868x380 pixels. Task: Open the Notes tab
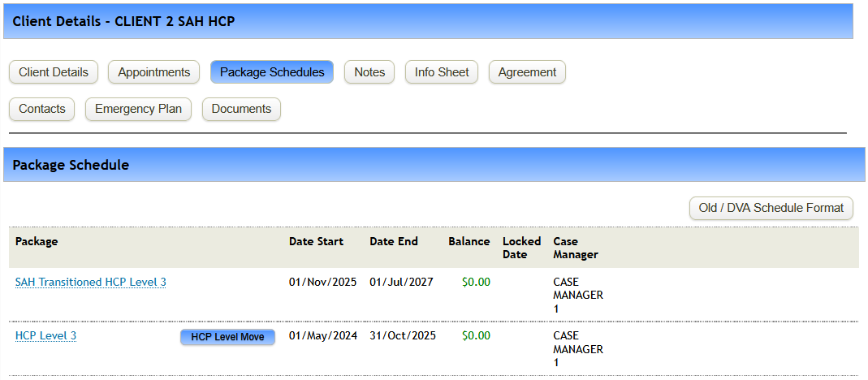coord(369,72)
